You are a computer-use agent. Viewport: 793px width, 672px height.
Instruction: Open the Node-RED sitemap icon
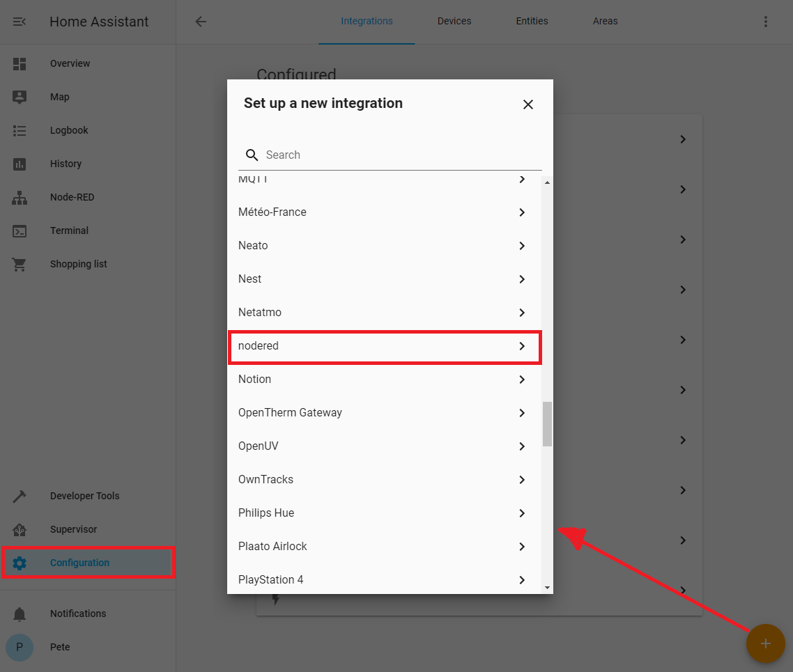(x=20, y=198)
